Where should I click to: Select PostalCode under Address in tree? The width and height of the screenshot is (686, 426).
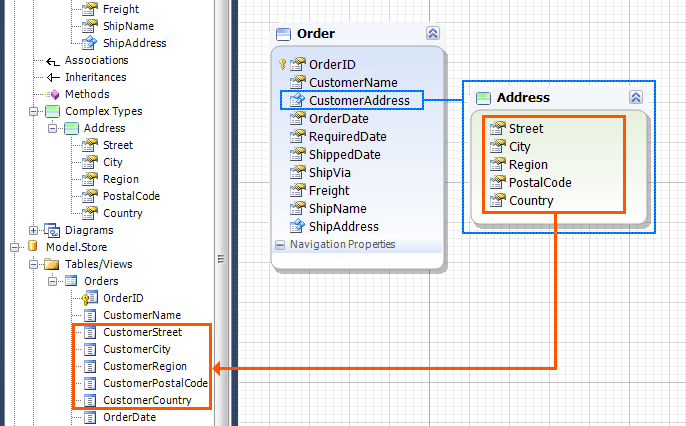tap(131, 196)
